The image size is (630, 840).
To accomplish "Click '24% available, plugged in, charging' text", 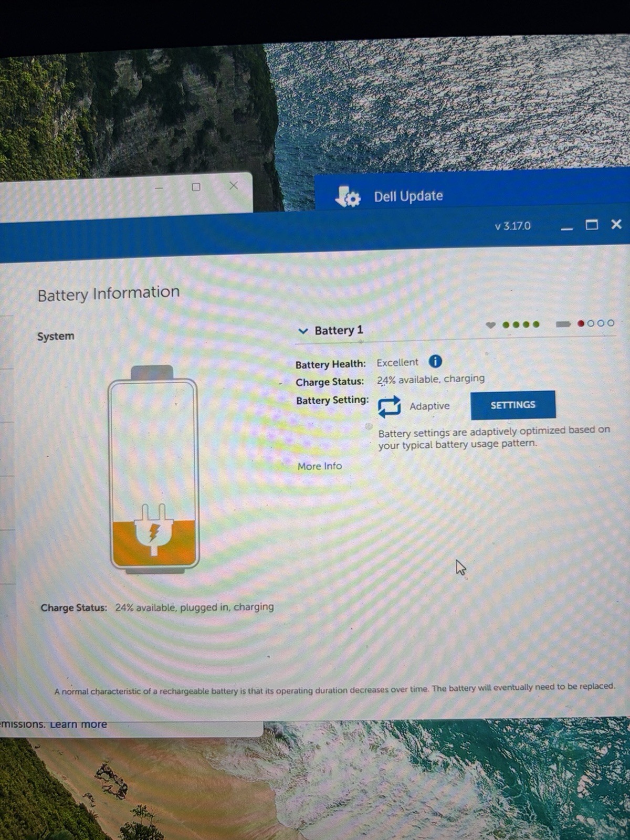I will (x=194, y=607).
